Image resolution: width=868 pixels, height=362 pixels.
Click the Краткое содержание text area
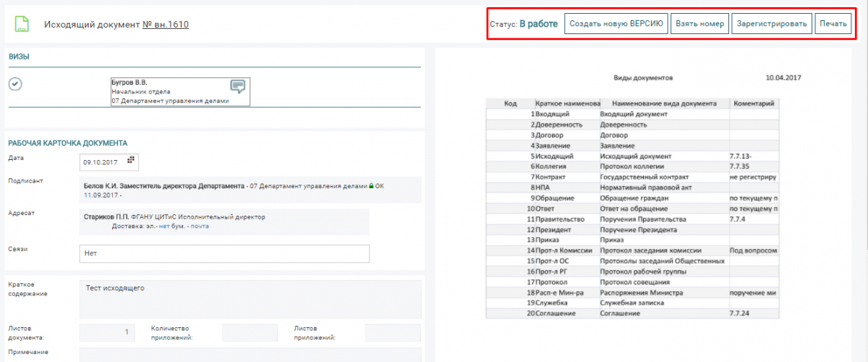coord(250,299)
